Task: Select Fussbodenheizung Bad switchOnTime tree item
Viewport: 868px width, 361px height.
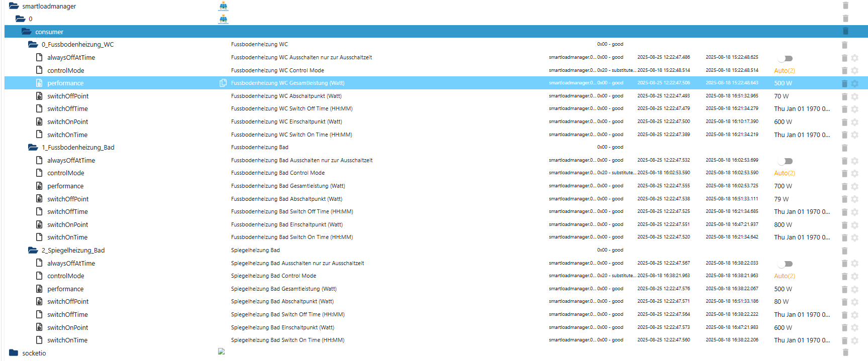Action: 67,237
